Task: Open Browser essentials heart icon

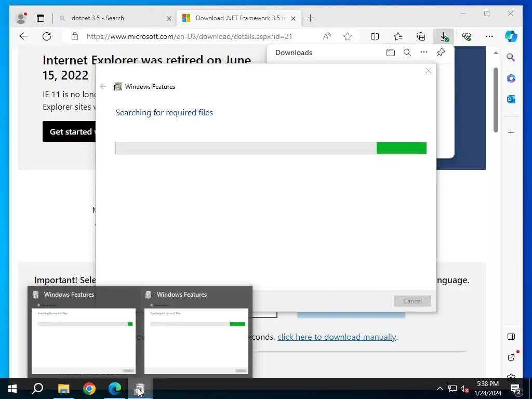Action: click(467, 36)
